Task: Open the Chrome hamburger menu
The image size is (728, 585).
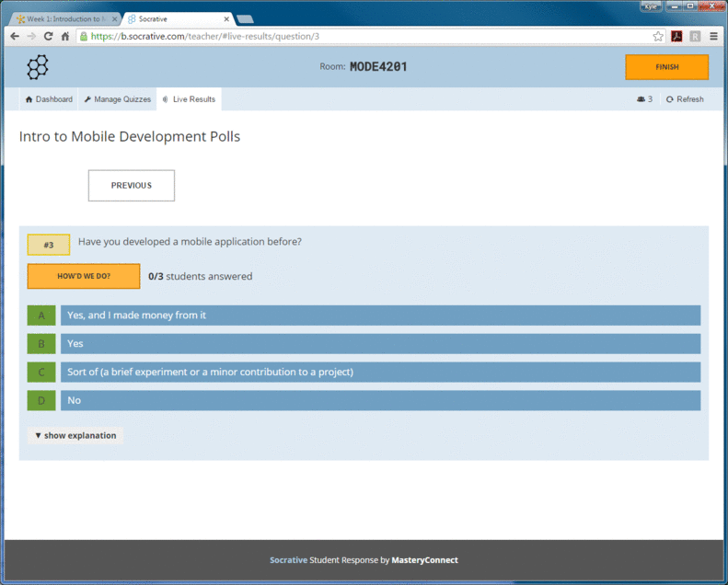Action: tap(713, 36)
